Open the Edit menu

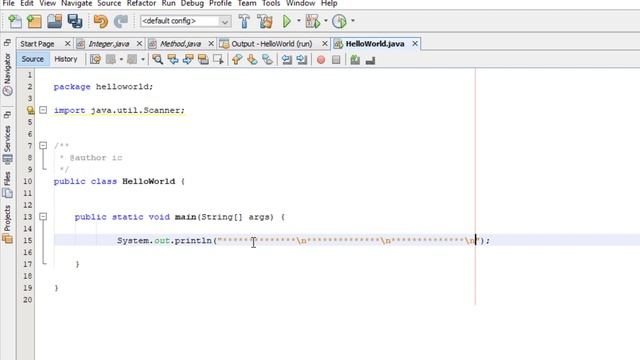click(27, 3)
